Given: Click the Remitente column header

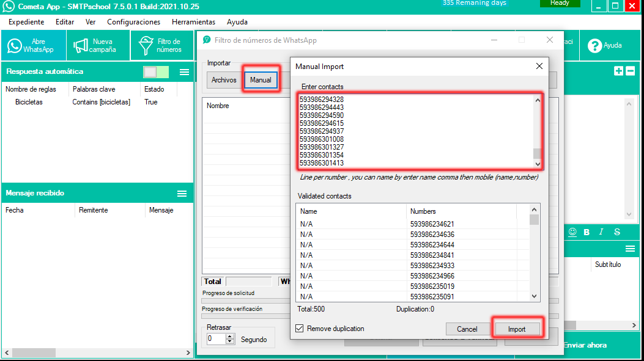Looking at the screenshot, I should 109,210.
